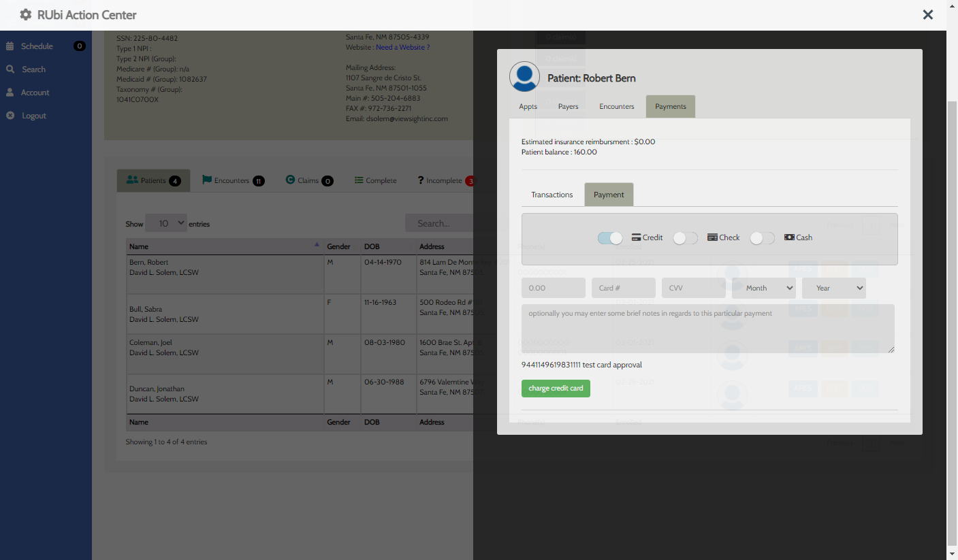Toggle the Credit payment switch
Image resolution: width=958 pixels, height=560 pixels.
(610, 238)
